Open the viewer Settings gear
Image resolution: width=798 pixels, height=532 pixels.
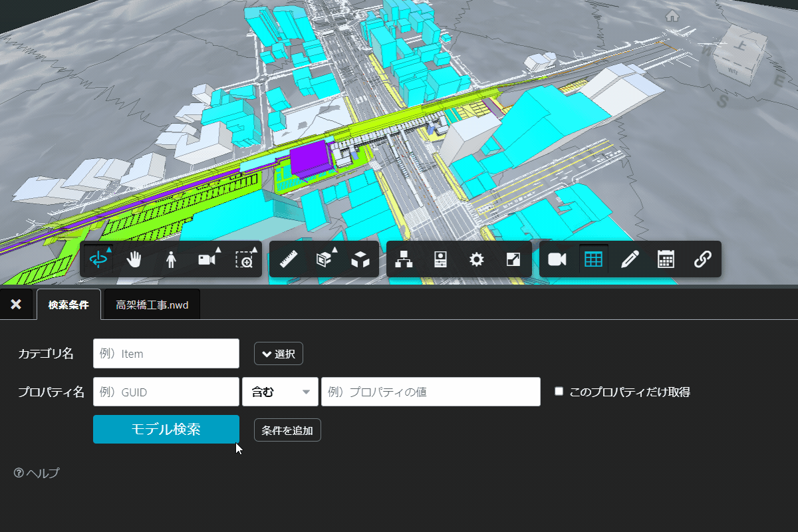click(476, 259)
